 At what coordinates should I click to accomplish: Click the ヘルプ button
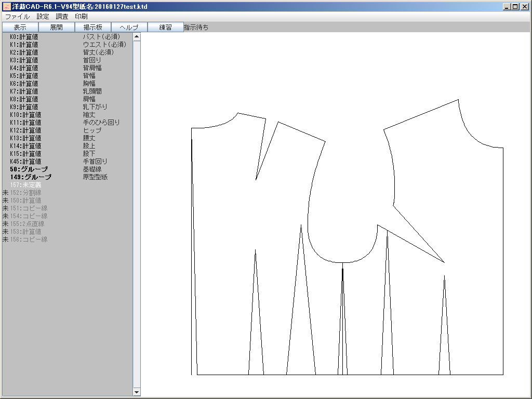click(x=129, y=27)
